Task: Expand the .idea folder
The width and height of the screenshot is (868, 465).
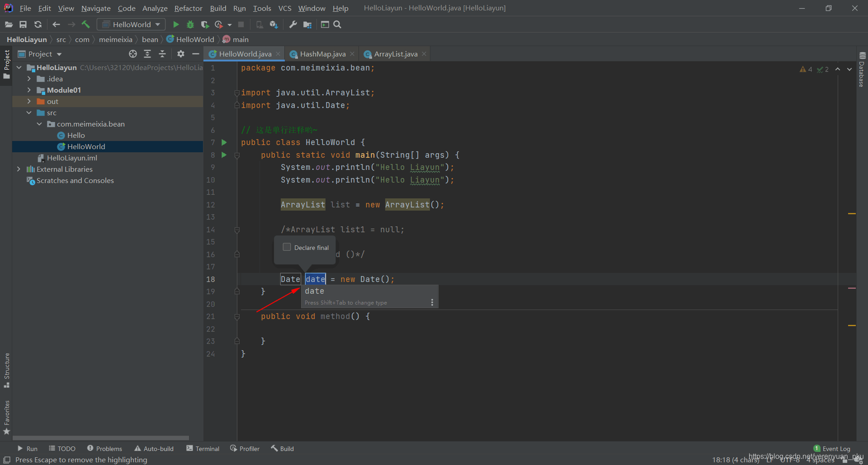Action: [x=29, y=79]
